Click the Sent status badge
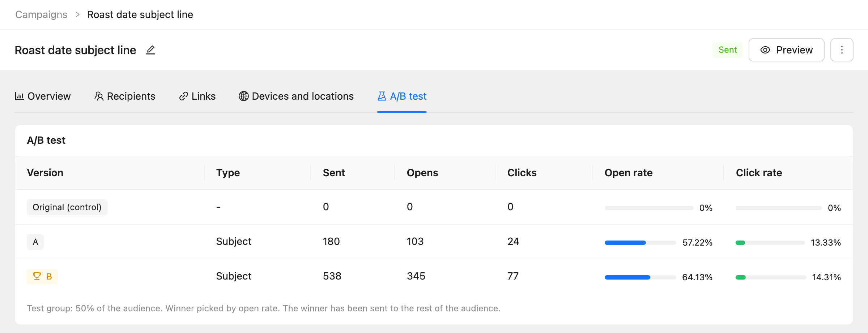The height and width of the screenshot is (333, 868). pyautogui.click(x=728, y=50)
